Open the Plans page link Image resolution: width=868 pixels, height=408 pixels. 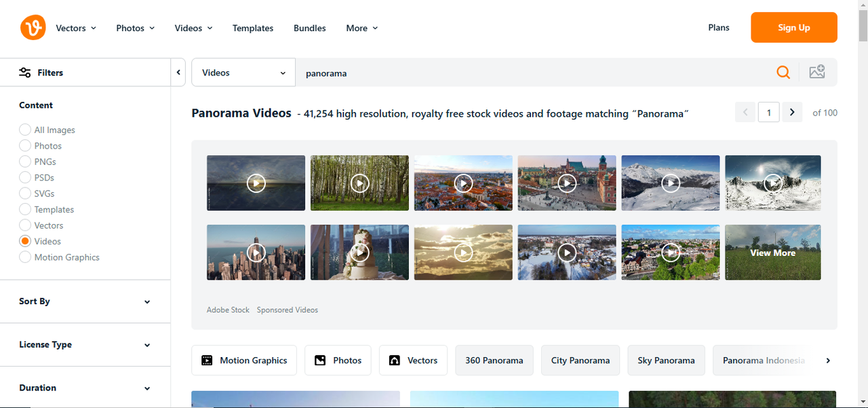(x=718, y=28)
